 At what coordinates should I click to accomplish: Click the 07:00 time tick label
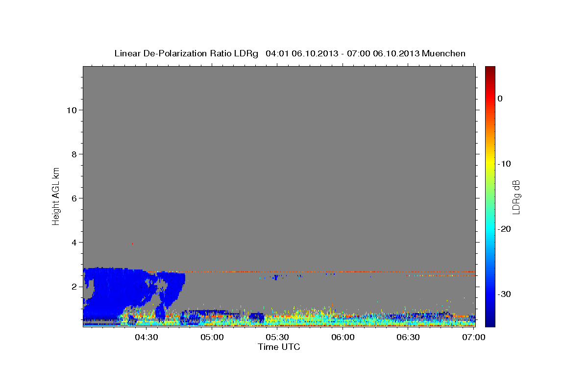click(474, 337)
